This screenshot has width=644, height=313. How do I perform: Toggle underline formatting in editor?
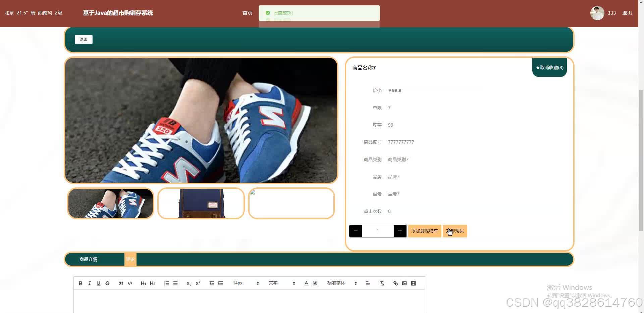coord(98,283)
